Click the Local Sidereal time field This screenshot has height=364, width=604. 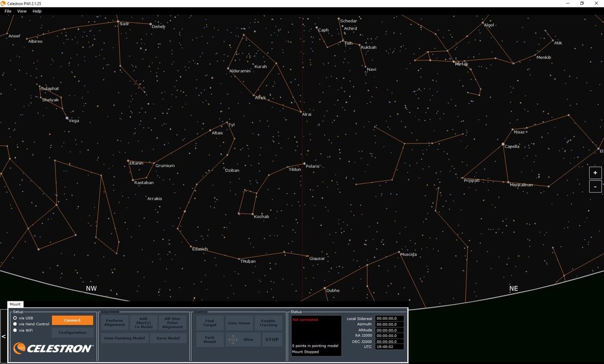[x=390, y=319]
